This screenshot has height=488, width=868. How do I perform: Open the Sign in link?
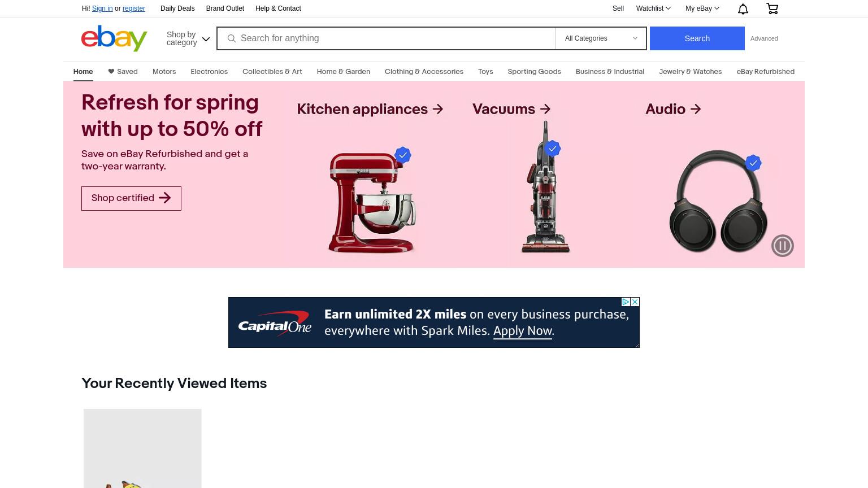(x=102, y=8)
